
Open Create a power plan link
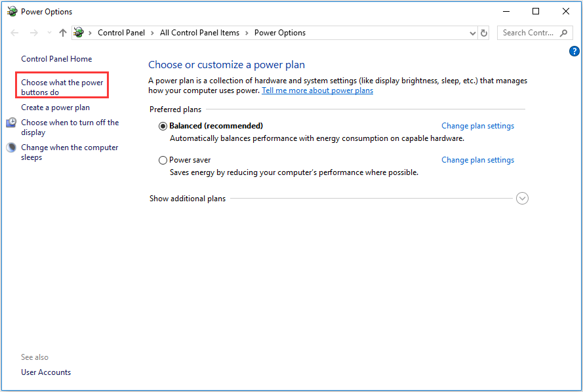pyautogui.click(x=55, y=108)
